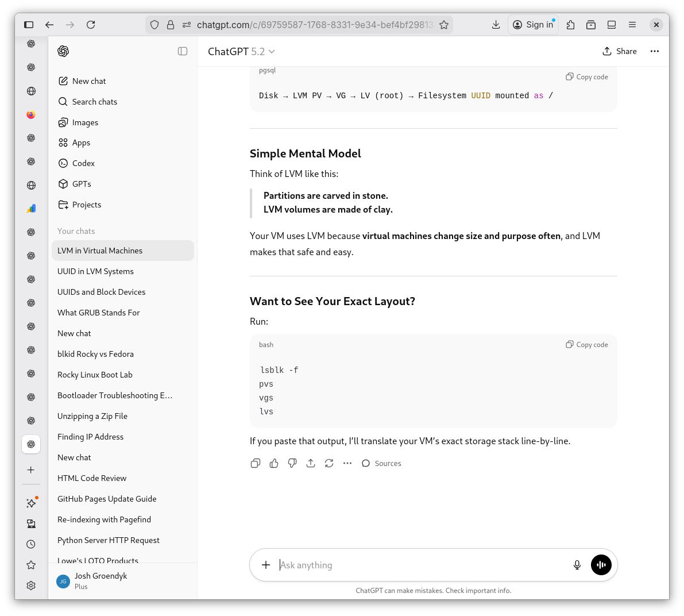Open the three-dot conversation options menu
The width and height of the screenshot is (684, 616).
point(654,51)
